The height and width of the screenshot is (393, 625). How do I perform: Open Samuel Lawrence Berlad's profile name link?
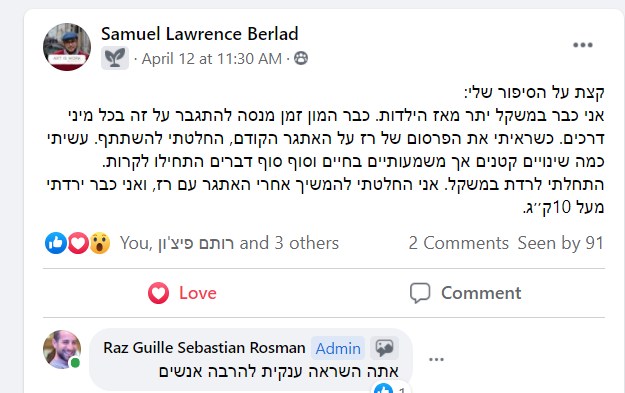[x=199, y=34]
